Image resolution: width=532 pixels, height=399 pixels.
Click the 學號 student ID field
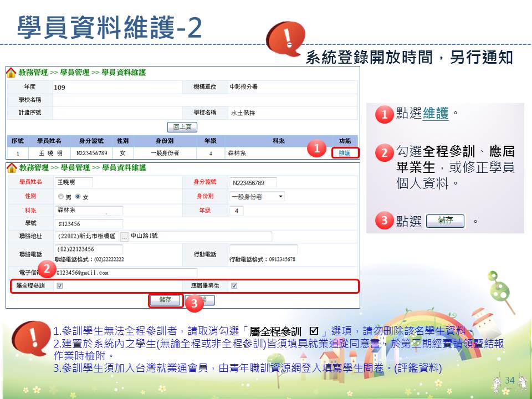pos(89,224)
